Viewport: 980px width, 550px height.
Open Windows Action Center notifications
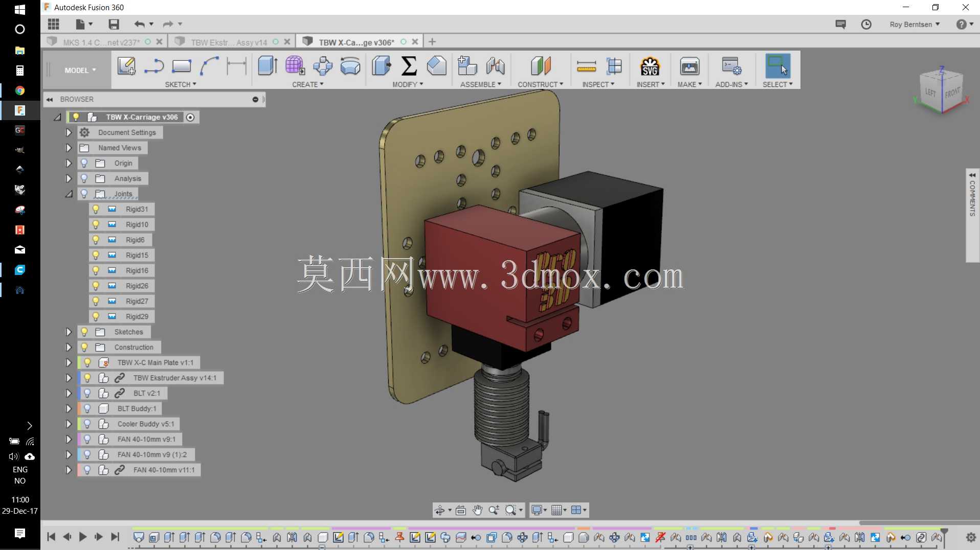pyautogui.click(x=19, y=534)
